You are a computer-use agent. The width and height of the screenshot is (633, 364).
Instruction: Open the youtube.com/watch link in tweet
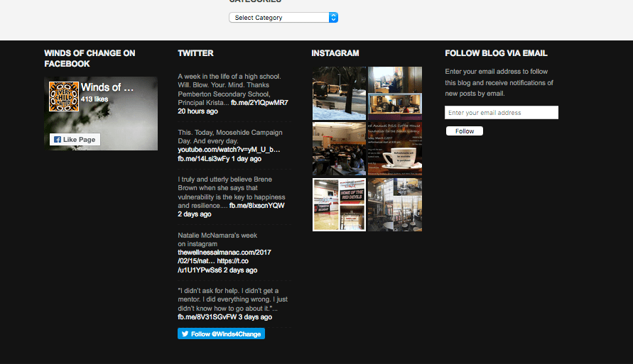[x=229, y=150]
